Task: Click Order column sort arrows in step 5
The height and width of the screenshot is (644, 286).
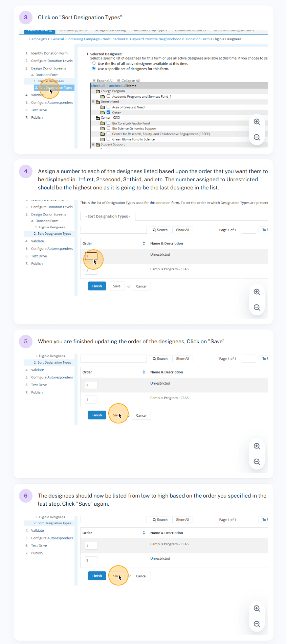Action: click(x=144, y=372)
